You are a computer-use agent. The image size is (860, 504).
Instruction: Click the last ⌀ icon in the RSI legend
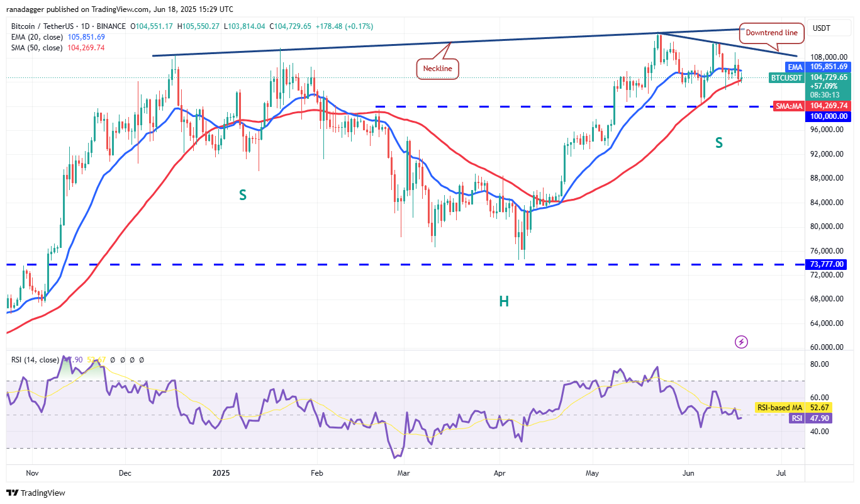142,360
